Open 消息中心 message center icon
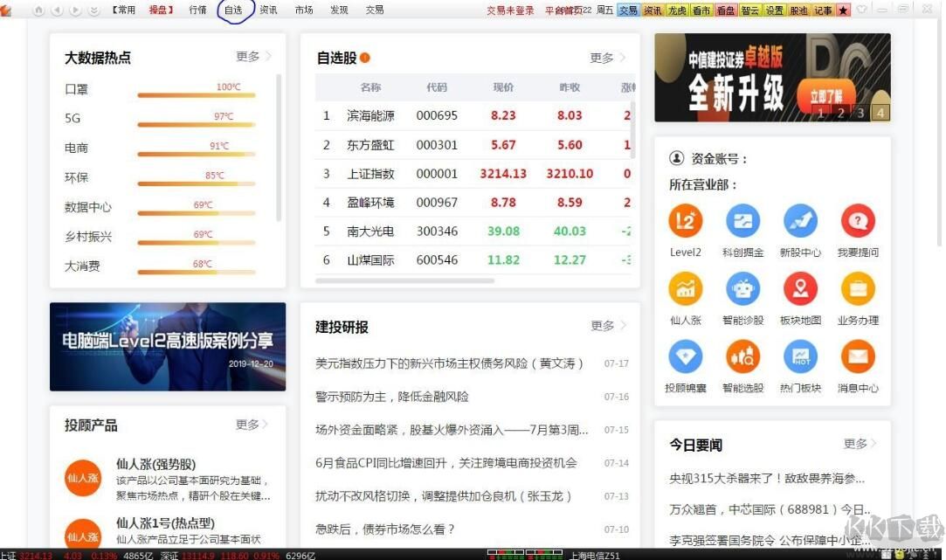The image size is (946, 560). point(858,356)
